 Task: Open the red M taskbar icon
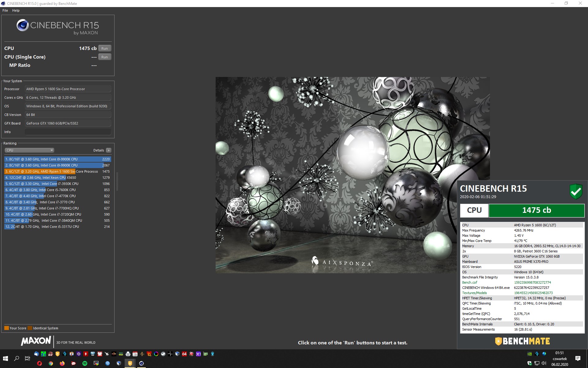click(x=100, y=354)
